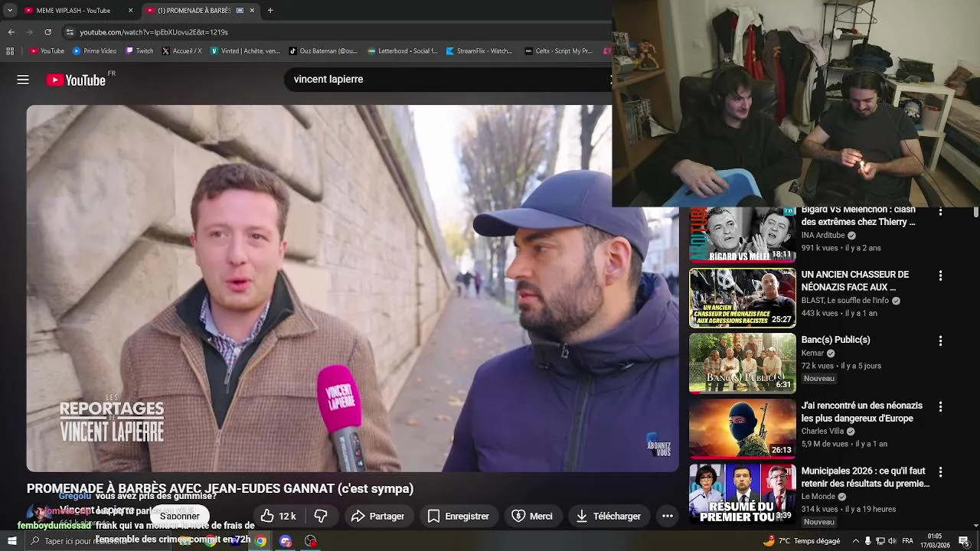Close the PROMENADE À BARBÈS tab
The image size is (980, 551).
point(252,11)
